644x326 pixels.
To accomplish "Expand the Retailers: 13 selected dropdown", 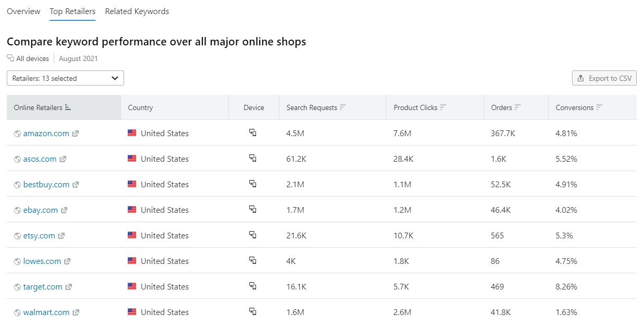I will pos(65,78).
